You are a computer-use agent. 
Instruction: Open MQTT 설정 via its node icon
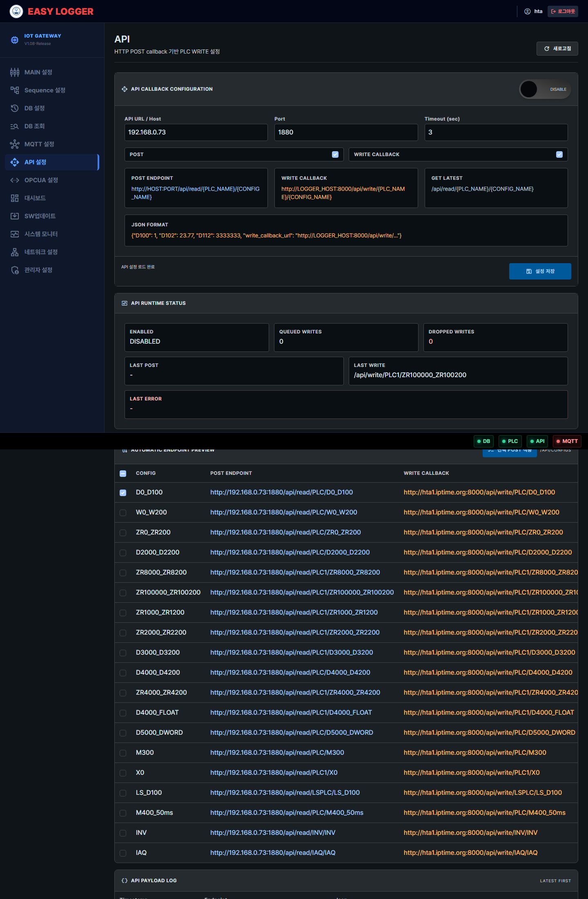pos(15,144)
